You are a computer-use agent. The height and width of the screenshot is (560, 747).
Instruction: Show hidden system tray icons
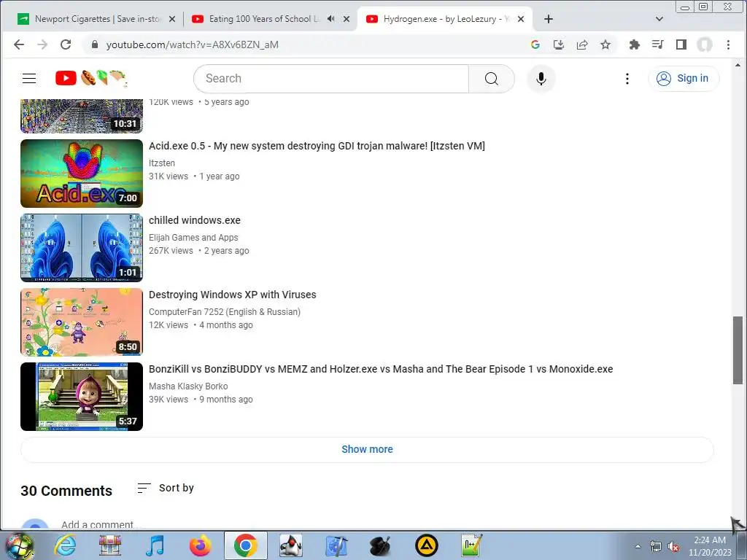pyautogui.click(x=638, y=546)
